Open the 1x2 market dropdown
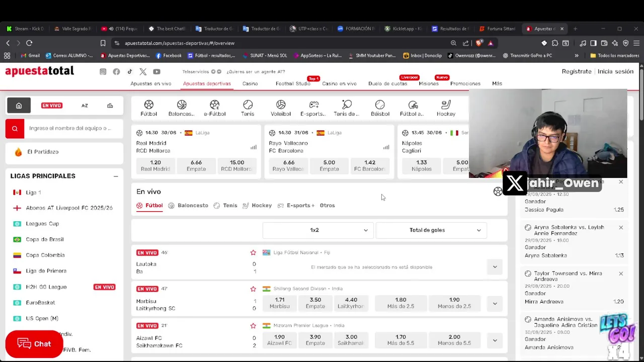Viewport: 644px width, 362px height. coord(318,230)
